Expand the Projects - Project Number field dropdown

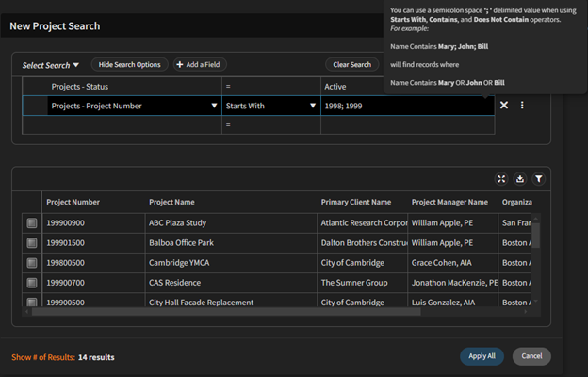click(x=215, y=107)
